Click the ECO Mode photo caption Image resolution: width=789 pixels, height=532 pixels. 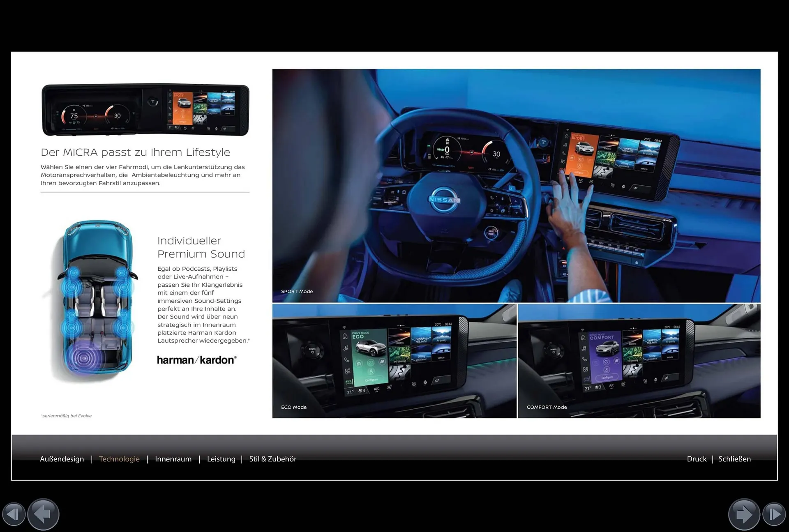click(x=293, y=407)
